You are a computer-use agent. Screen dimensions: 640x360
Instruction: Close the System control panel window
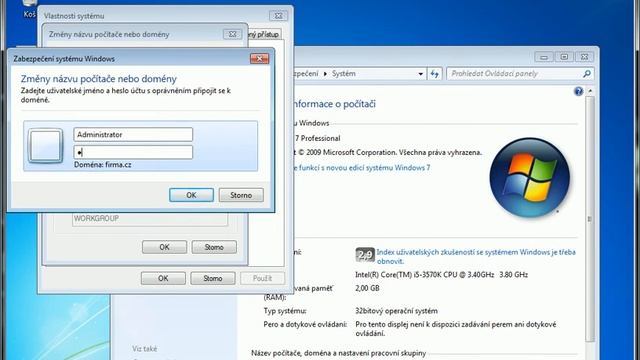(x=584, y=57)
